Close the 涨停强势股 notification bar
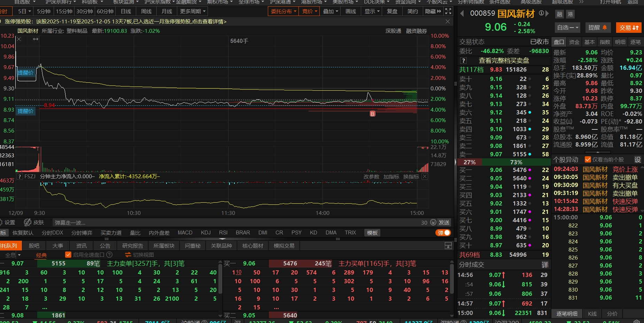This screenshot has width=644, height=323. tap(448, 22)
